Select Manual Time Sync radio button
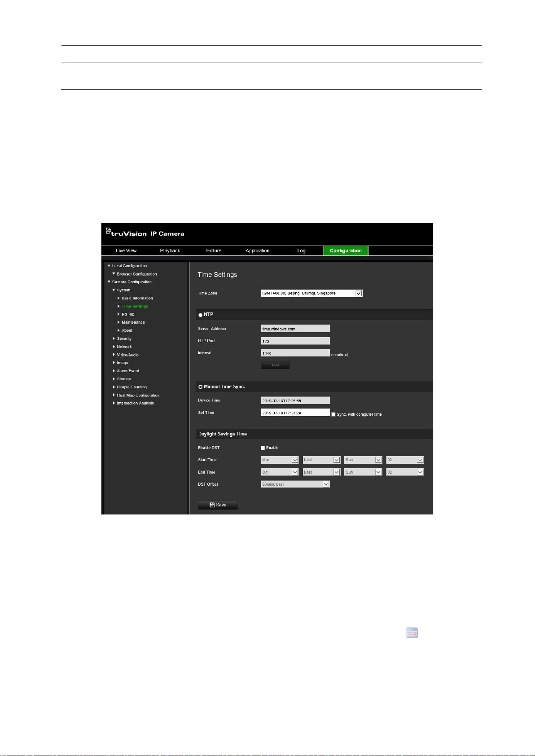535x756 pixels. point(200,387)
